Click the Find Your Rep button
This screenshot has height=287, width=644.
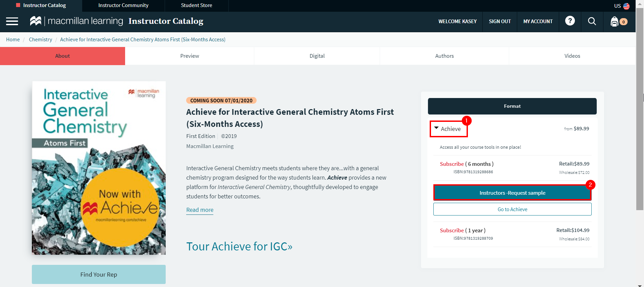click(99, 275)
